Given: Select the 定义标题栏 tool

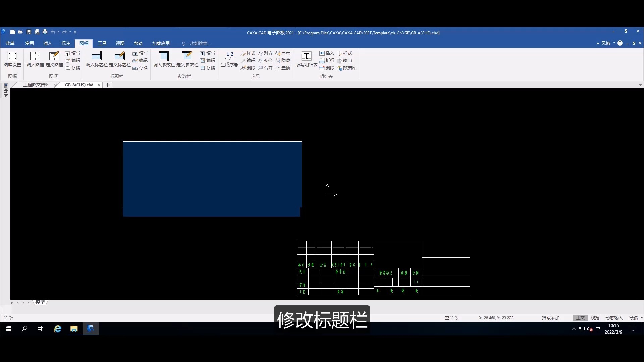Looking at the screenshot, I should click(120, 60).
